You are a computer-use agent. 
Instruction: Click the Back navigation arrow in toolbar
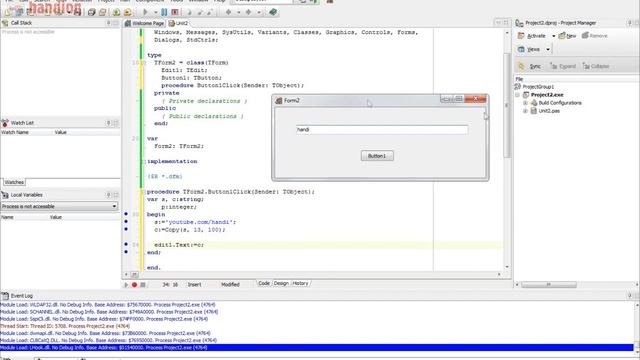pyautogui.click(x=229, y=12)
